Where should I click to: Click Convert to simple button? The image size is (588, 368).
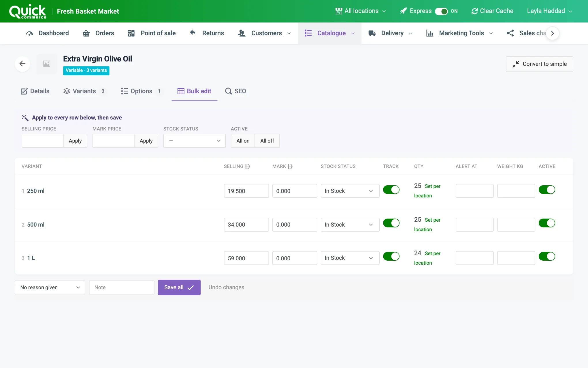point(540,64)
